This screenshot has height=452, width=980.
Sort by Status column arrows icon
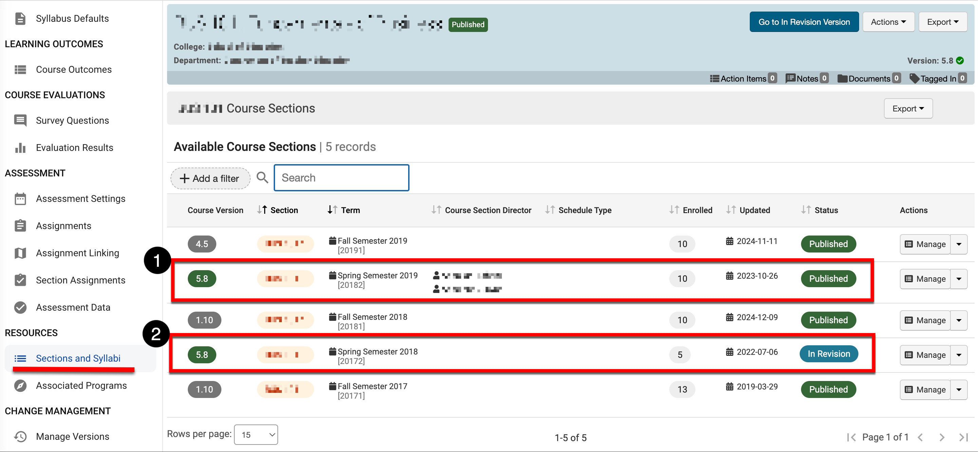tap(805, 210)
